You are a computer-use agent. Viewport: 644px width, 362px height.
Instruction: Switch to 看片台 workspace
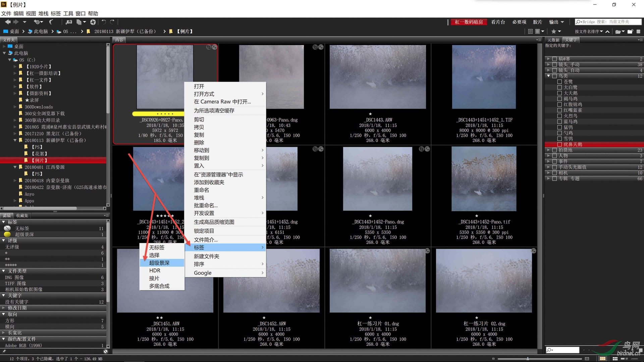click(x=498, y=22)
